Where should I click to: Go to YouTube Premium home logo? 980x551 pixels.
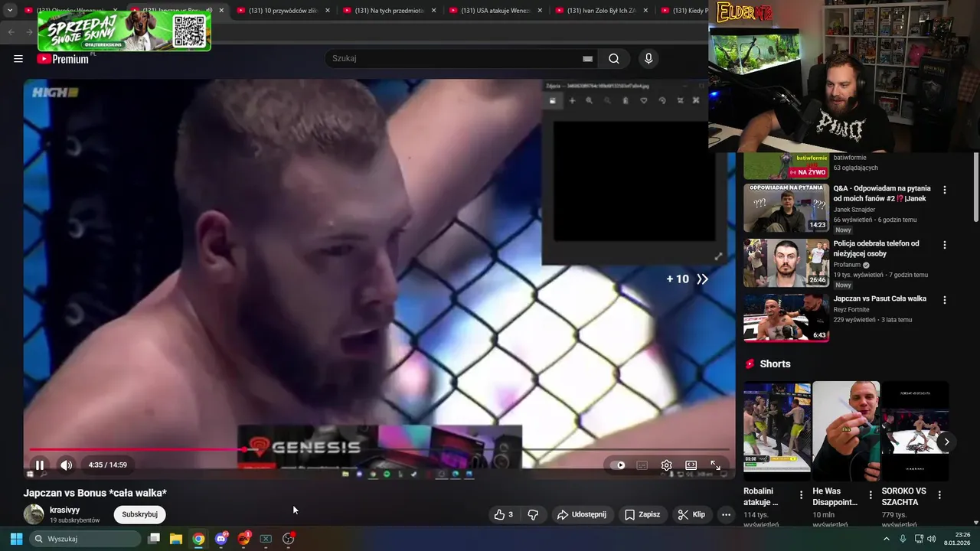[63, 59]
